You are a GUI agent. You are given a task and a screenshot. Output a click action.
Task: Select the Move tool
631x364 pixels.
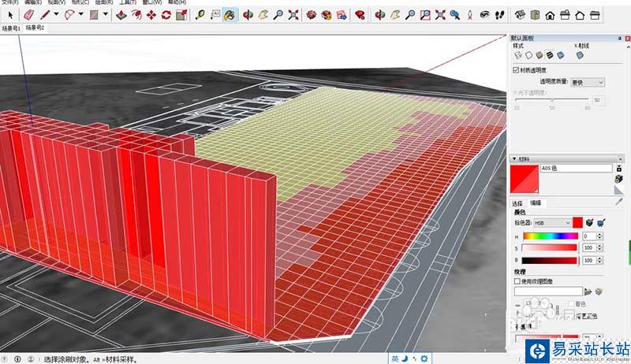pos(151,15)
